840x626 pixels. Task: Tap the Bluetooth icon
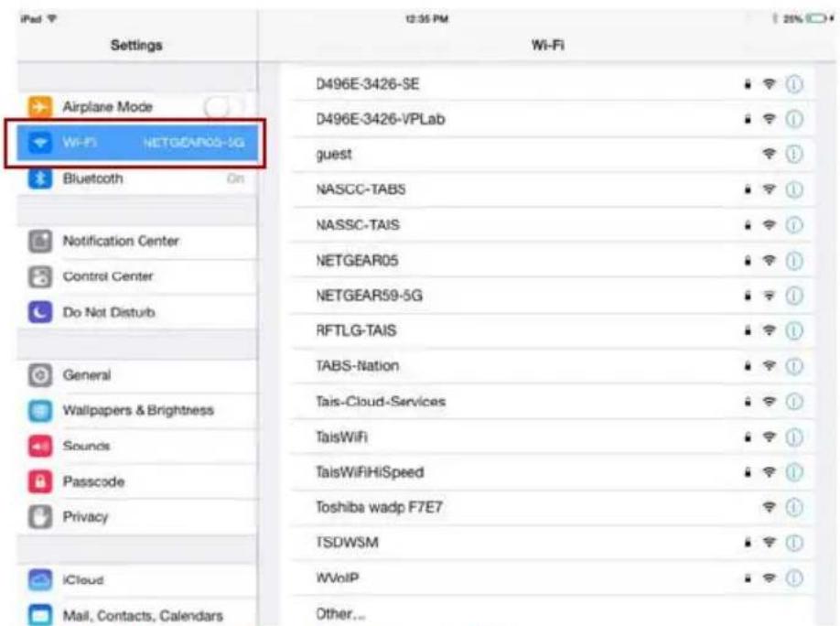pyautogui.click(x=40, y=178)
